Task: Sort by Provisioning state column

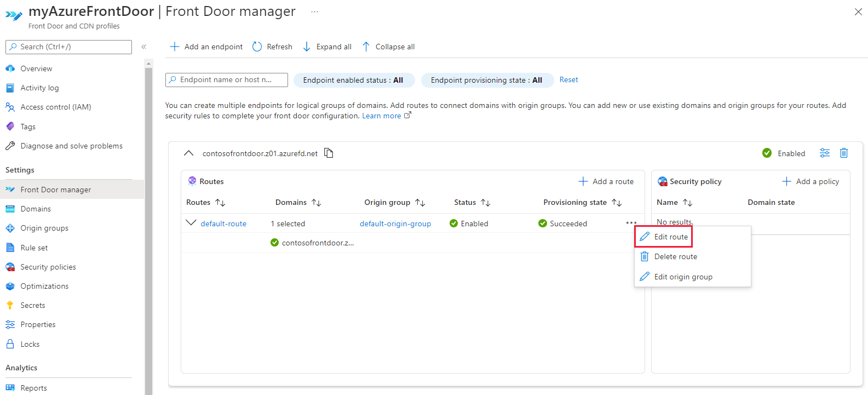Action: click(x=582, y=202)
